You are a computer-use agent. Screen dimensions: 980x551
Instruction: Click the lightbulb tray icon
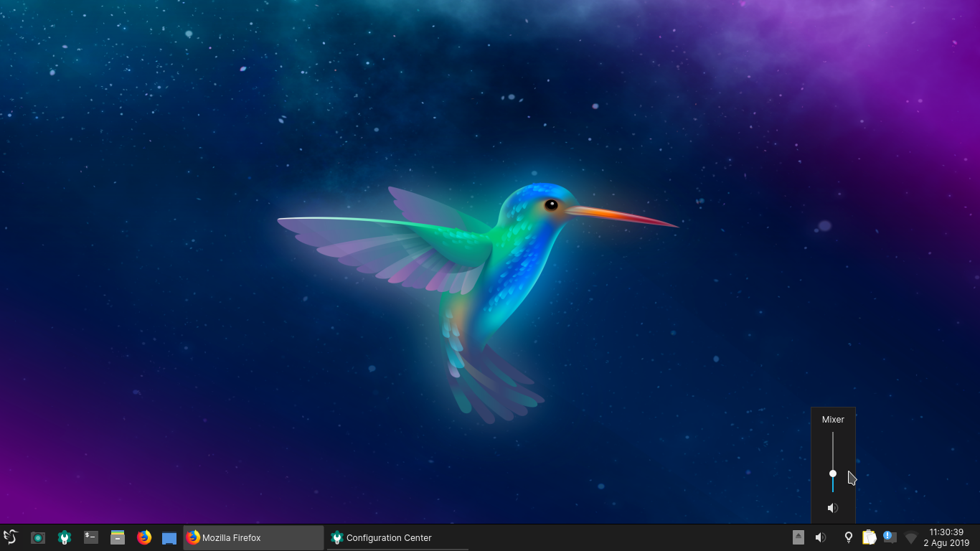(849, 537)
